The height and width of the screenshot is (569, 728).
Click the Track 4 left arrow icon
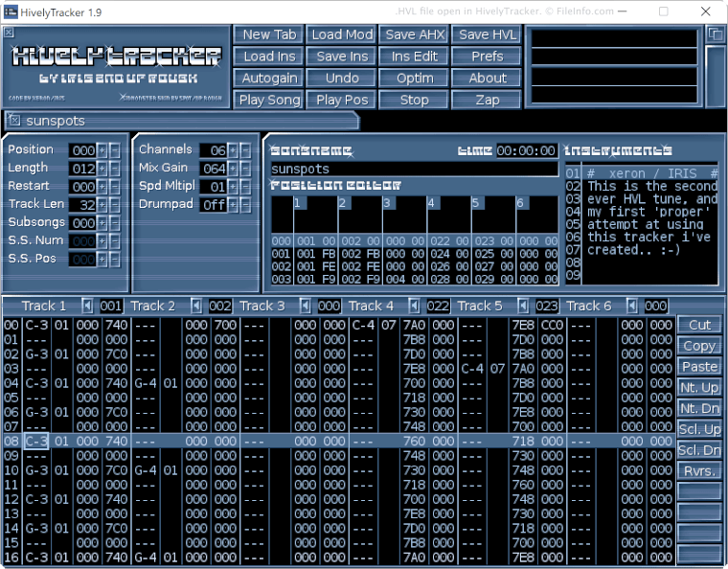point(414,306)
